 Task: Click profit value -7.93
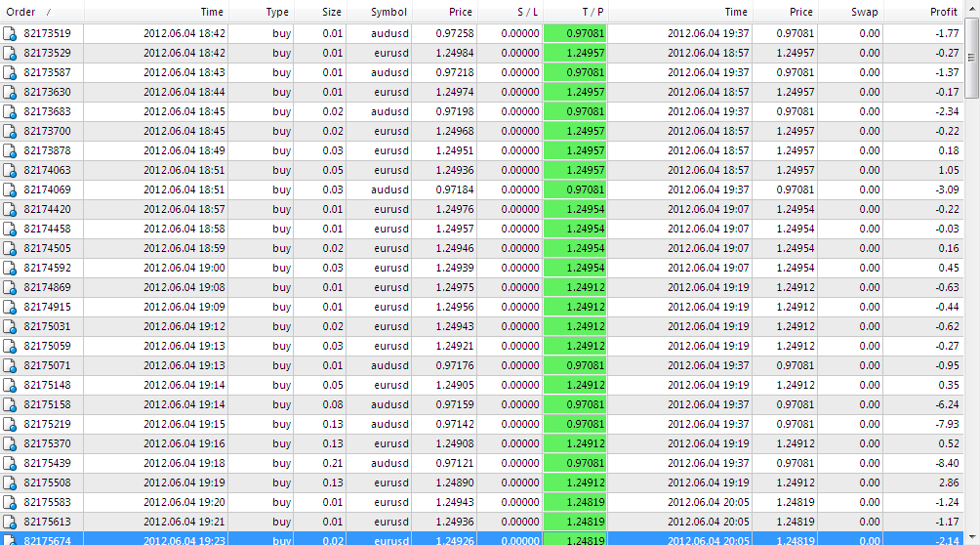click(947, 424)
